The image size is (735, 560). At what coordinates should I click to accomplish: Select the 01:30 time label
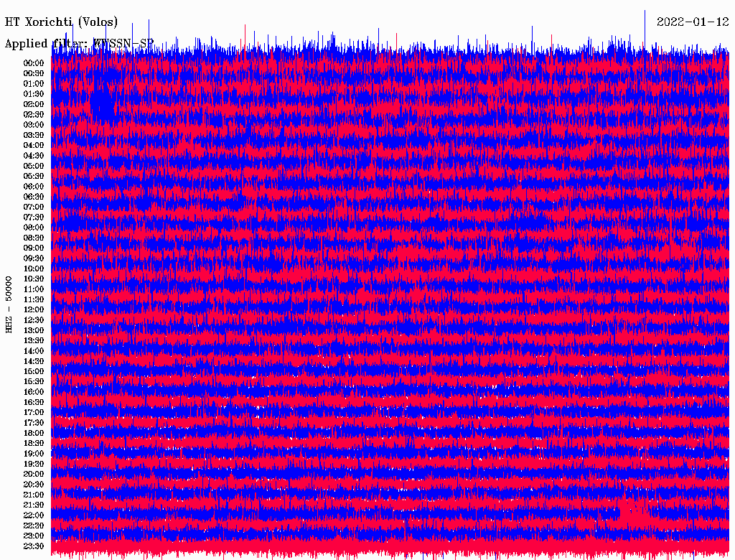(34, 94)
